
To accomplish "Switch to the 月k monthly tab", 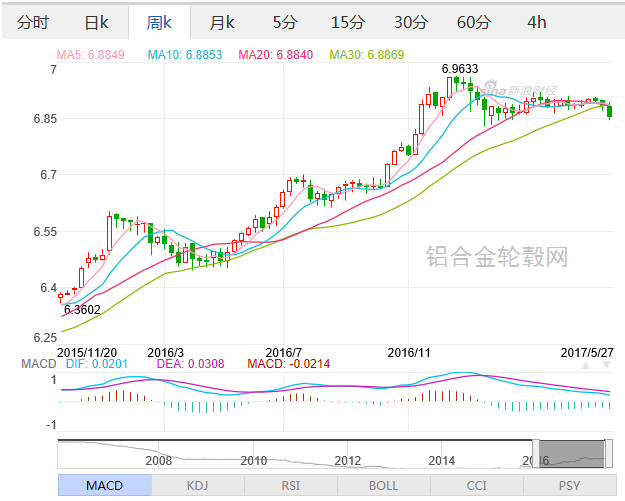I will click(222, 22).
